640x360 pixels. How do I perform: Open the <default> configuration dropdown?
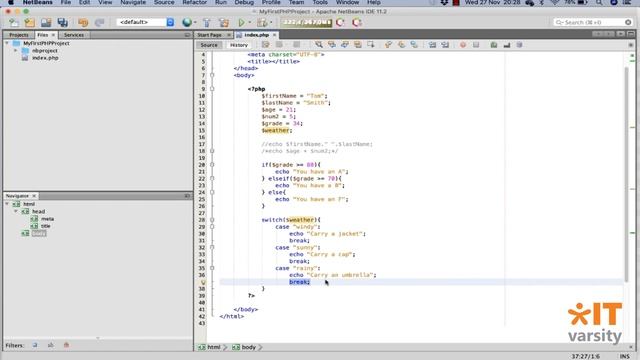[145, 22]
